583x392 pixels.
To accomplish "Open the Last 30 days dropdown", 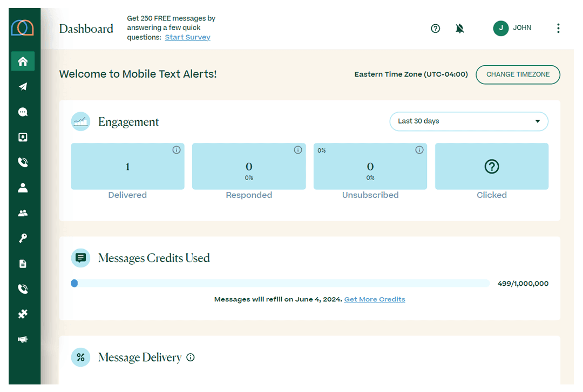I will (x=469, y=121).
